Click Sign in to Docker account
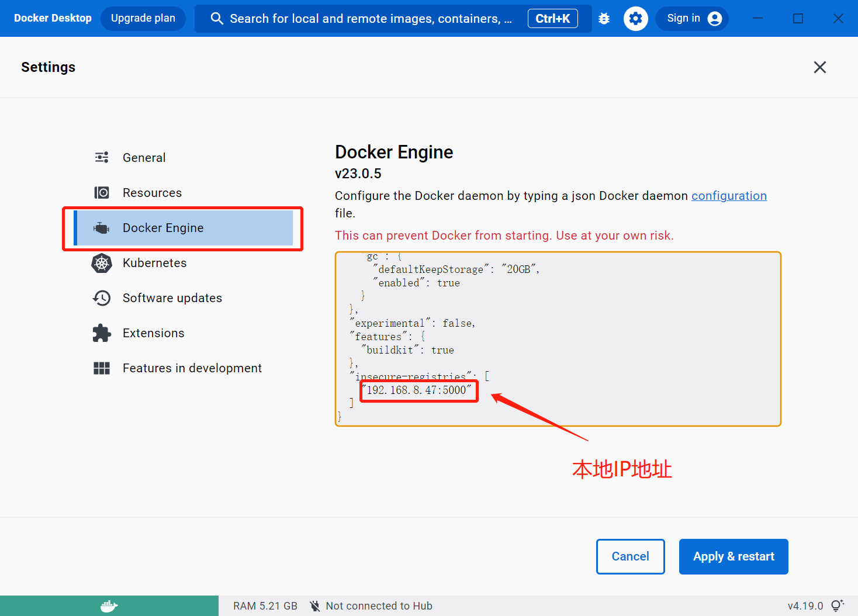 pos(692,19)
